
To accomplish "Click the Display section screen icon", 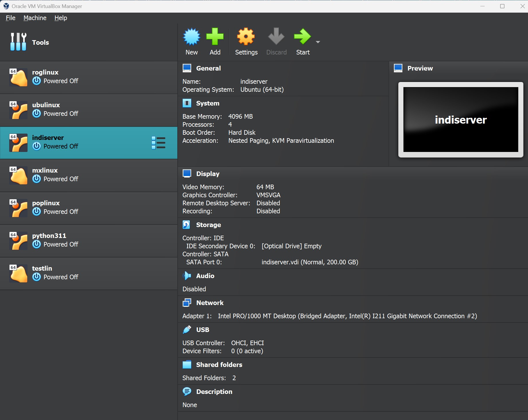I will [187, 174].
